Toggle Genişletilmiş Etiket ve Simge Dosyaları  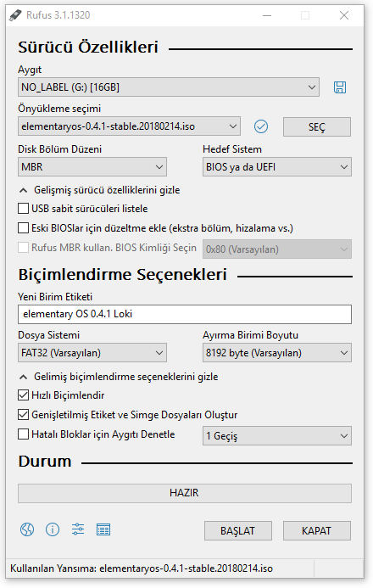click(23, 415)
